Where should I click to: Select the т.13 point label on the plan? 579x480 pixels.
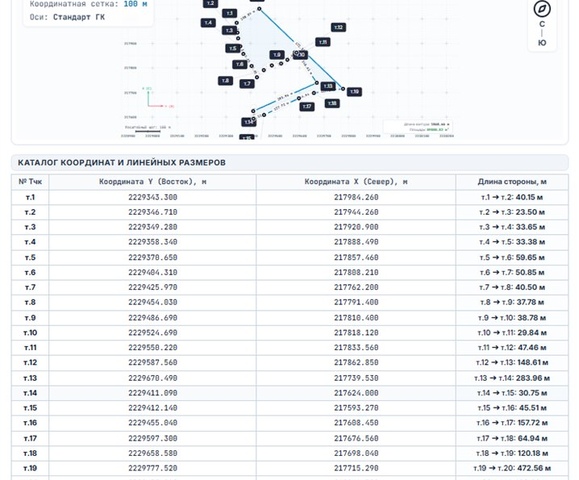(328, 86)
